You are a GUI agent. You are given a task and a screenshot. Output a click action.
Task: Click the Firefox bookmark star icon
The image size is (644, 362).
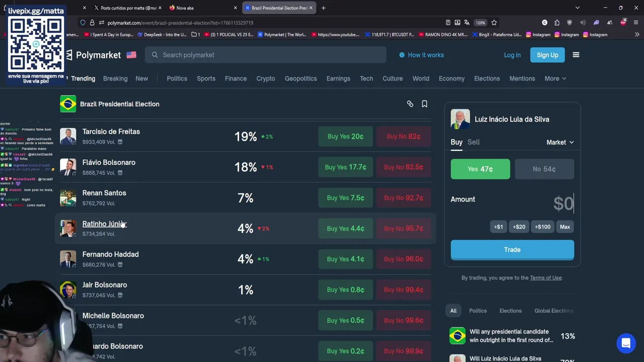pos(494,23)
